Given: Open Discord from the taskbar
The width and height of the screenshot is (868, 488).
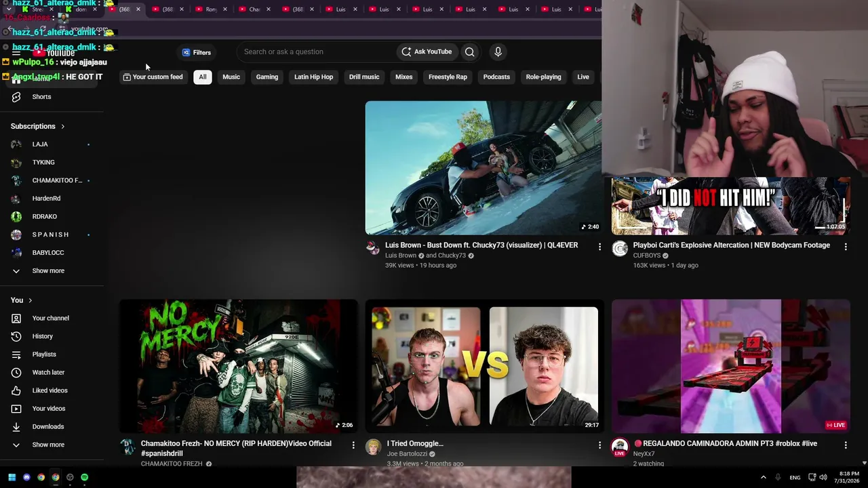Looking at the screenshot, I should [x=26, y=477].
